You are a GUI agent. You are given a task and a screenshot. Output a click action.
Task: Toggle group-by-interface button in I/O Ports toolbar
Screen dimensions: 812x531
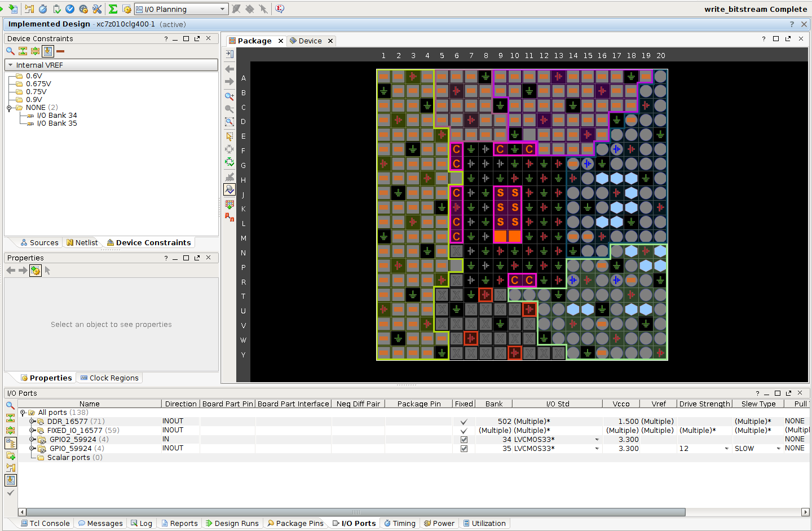point(10,443)
